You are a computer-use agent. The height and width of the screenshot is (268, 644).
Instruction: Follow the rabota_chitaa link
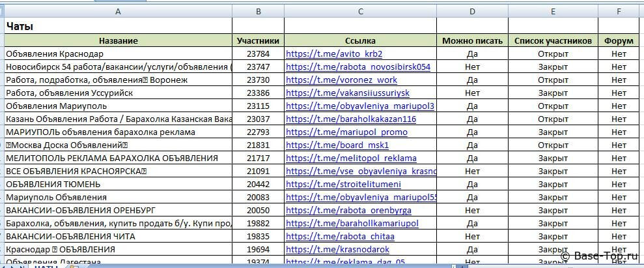coord(340,236)
